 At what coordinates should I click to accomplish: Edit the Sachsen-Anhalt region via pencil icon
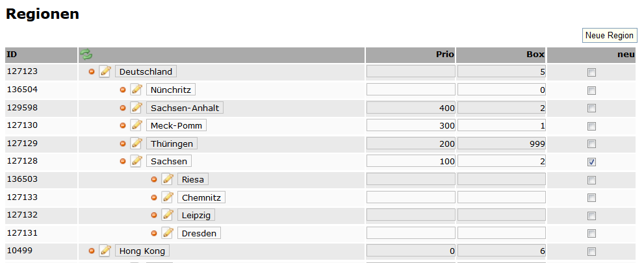coord(136,107)
